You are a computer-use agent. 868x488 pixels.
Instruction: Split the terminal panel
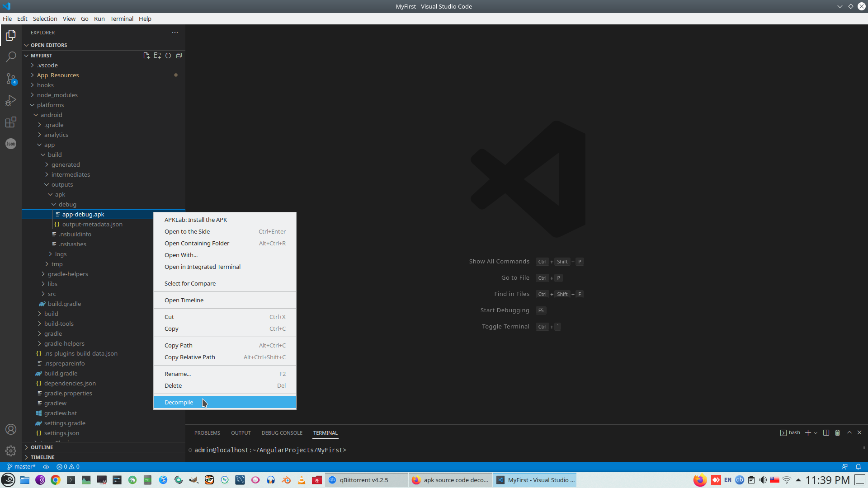[x=826, y=432]
